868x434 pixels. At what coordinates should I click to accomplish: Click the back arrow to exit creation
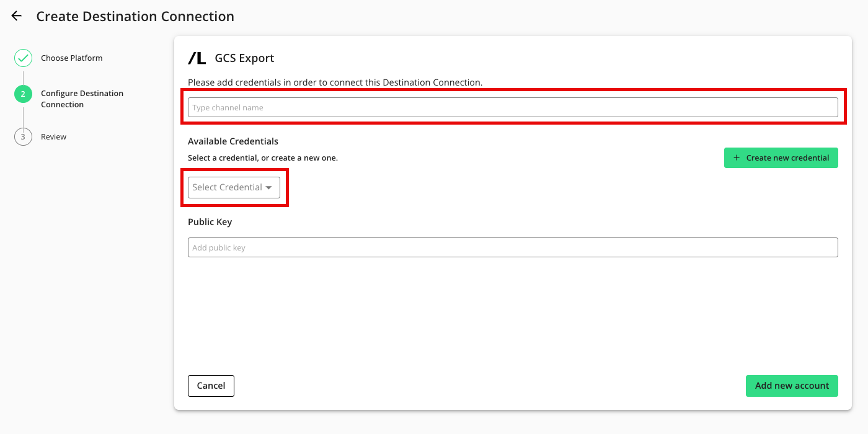click(x=15, y=15)
